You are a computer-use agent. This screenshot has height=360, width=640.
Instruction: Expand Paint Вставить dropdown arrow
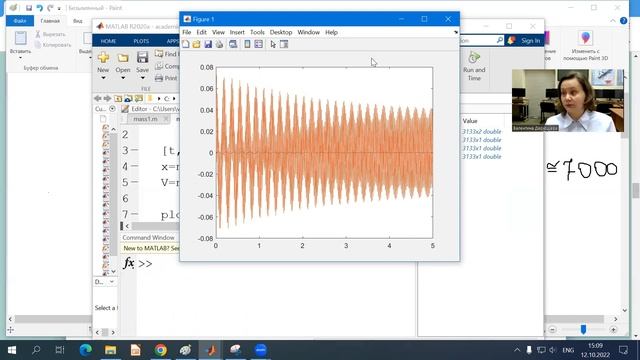[x=20, y=58]
